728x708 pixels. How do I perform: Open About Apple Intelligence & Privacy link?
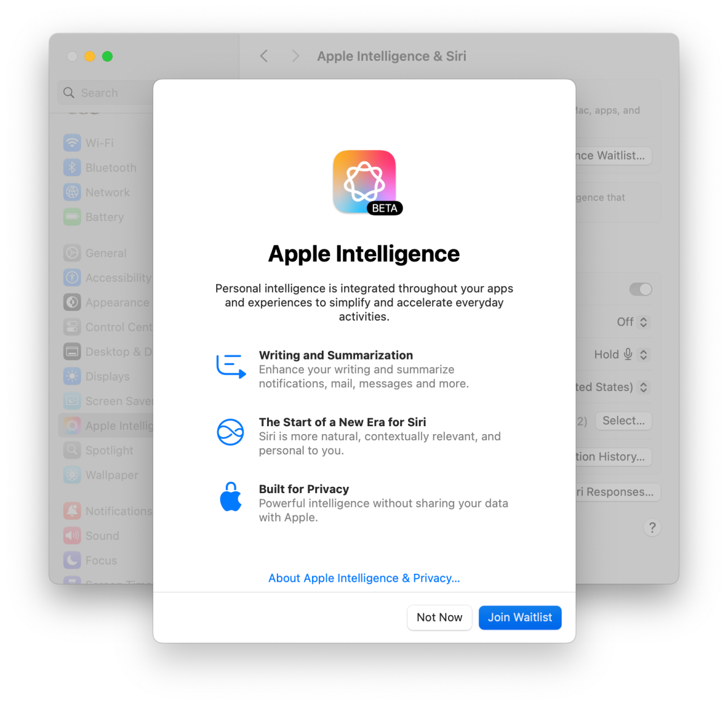pos(364,578)
